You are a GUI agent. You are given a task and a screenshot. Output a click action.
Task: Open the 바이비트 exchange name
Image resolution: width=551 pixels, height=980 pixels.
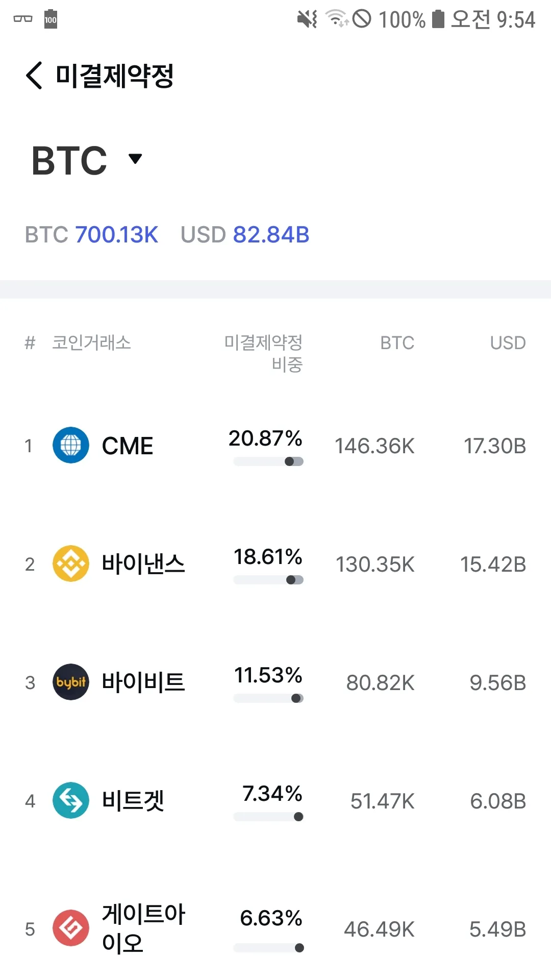[x=143, y=682]
